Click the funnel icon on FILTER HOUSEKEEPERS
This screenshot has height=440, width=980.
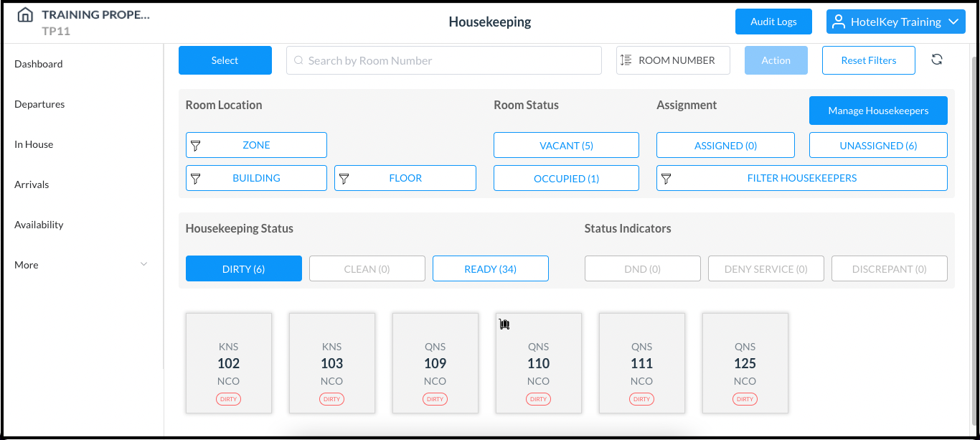(x=667, y=177)
